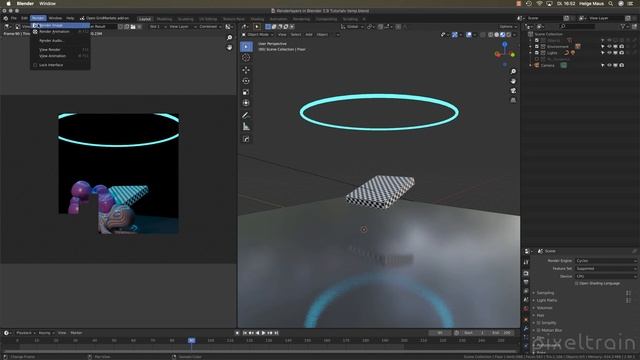Click the viewport navigation gizmo Z axis
The image size is (640, 360).
click(505, 44)
